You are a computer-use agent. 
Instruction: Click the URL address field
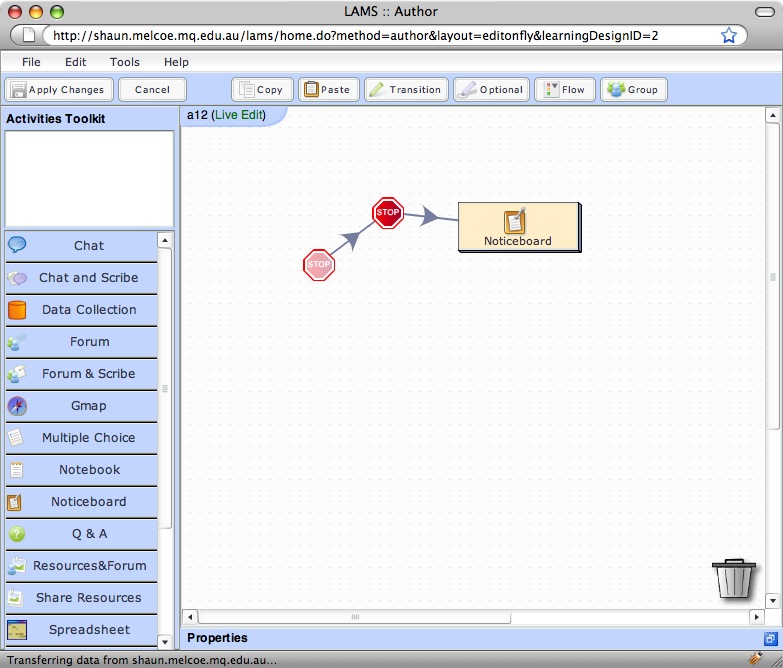point(380,36)
